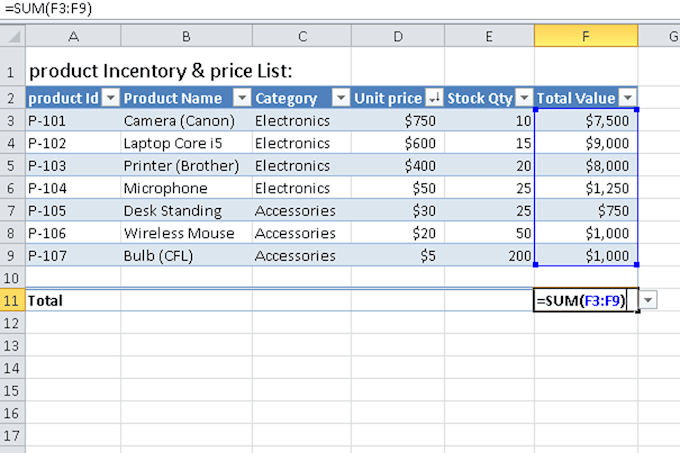This screenshot has height=453, width=680.
Task: Select total value cell $1,250
Action: pos(586,188)
